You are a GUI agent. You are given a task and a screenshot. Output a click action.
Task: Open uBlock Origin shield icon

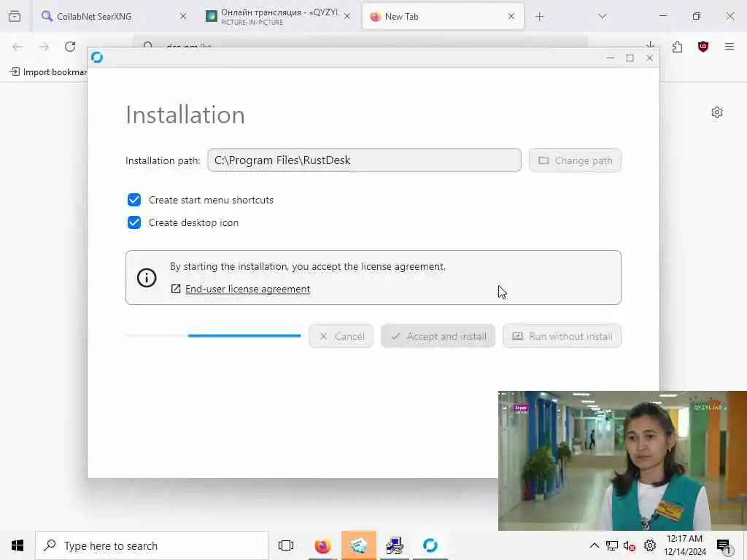(703, 47)
